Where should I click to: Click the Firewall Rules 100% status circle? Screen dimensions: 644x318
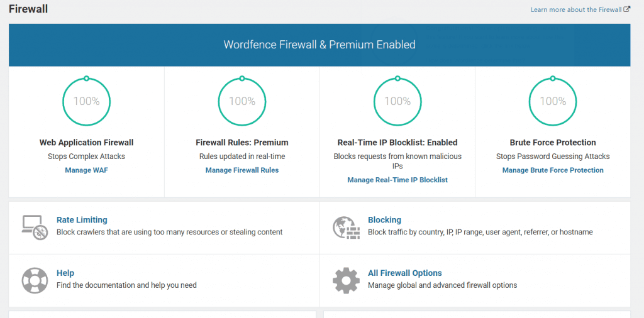tap(241, 101)
